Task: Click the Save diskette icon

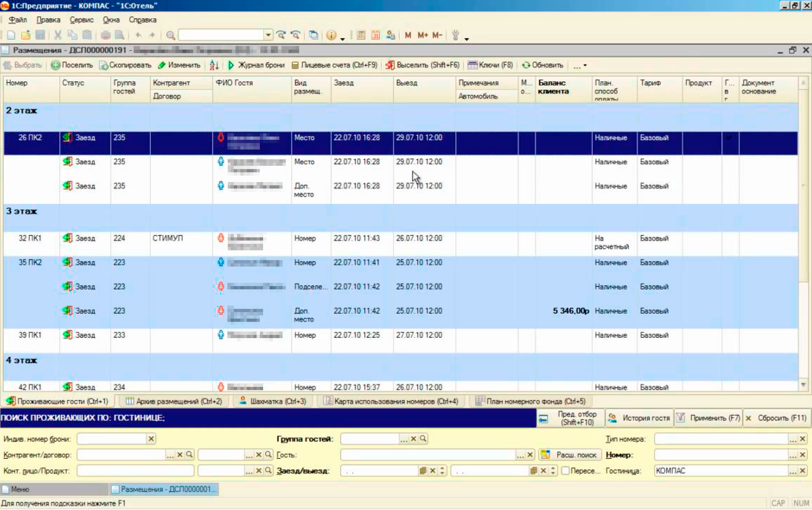Action: (40, 35)
